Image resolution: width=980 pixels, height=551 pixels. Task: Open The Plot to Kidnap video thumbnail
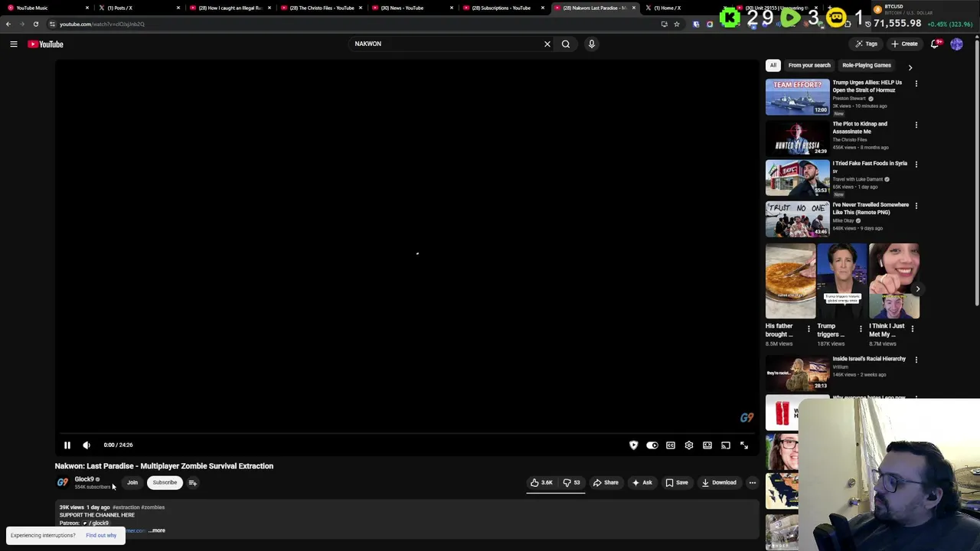[797, 138]
